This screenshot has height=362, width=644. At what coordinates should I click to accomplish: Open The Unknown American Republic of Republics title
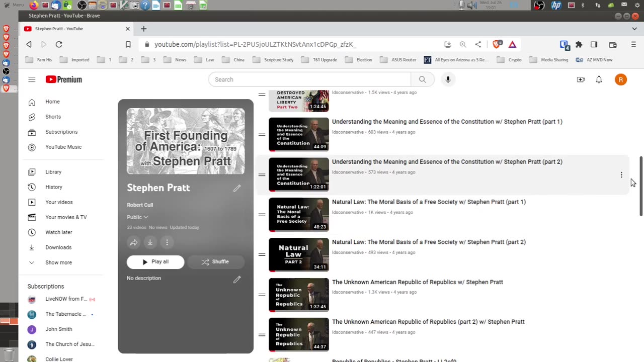point(418,282)
